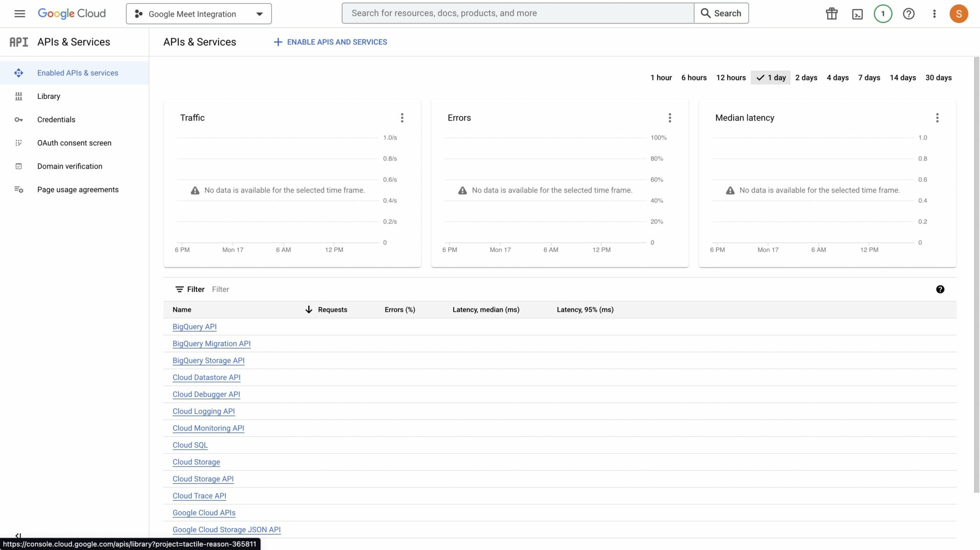This screenshot has height=550, width=980.
Task: Select the 1 hour time range
Action: pyautogui.click(x=661, y=77)
